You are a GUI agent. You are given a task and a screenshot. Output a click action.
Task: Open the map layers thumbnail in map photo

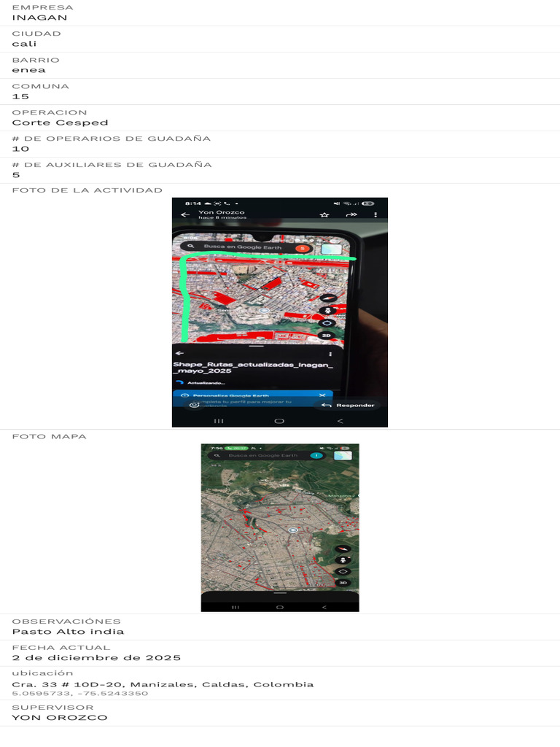(x=343, y=456)
